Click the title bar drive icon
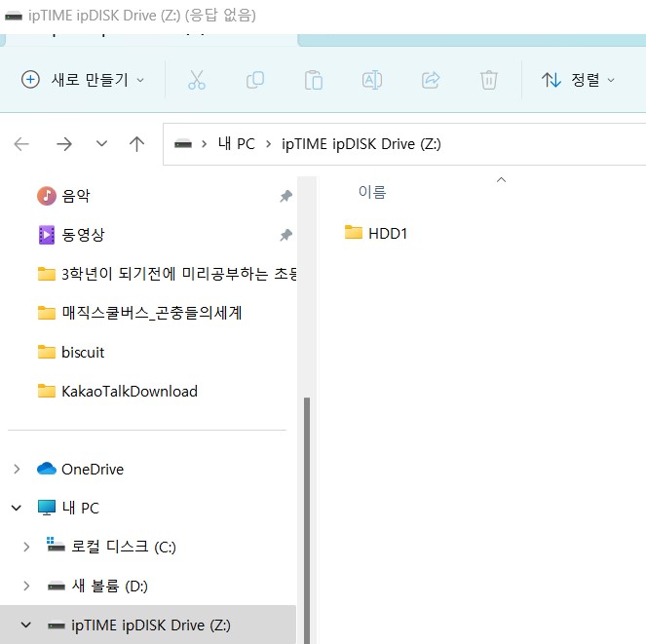This screenshot has width=646, height=644. click(x=14, y=16)
